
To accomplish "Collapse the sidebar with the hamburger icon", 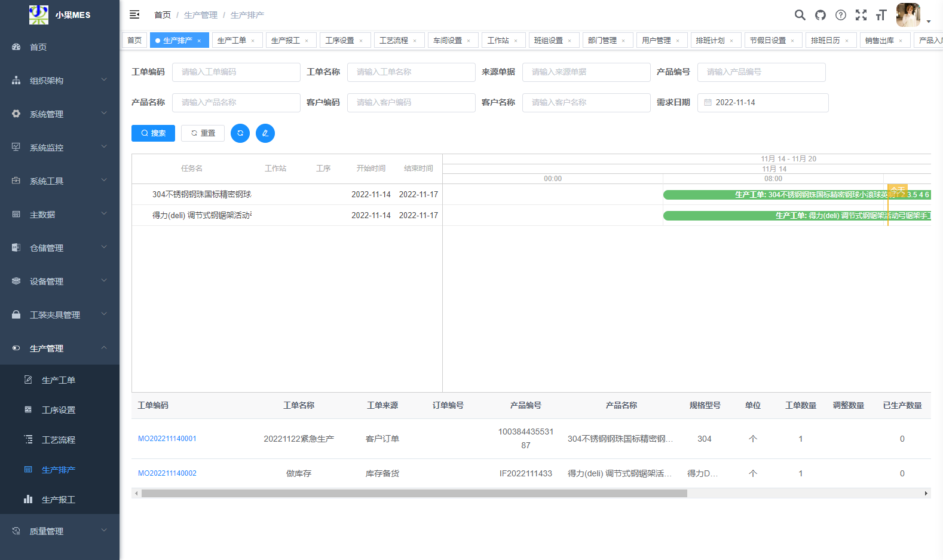I will pos(134,14).
